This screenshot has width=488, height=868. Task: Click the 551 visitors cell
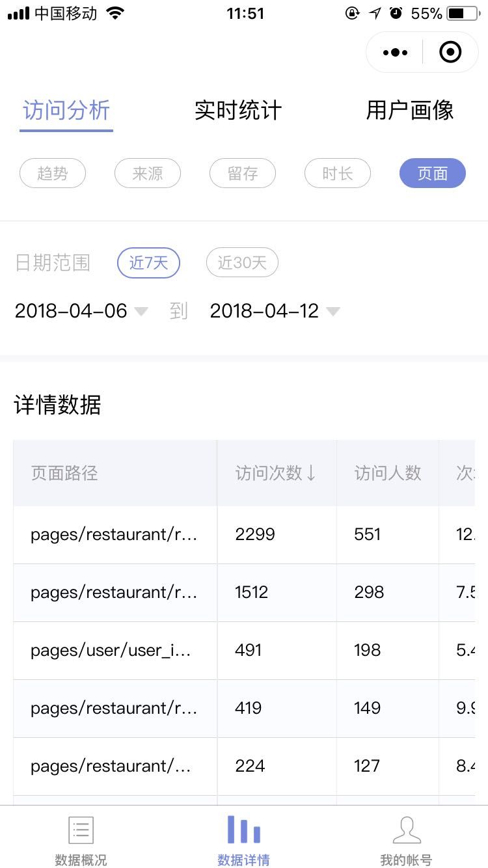tap(388, 535)
